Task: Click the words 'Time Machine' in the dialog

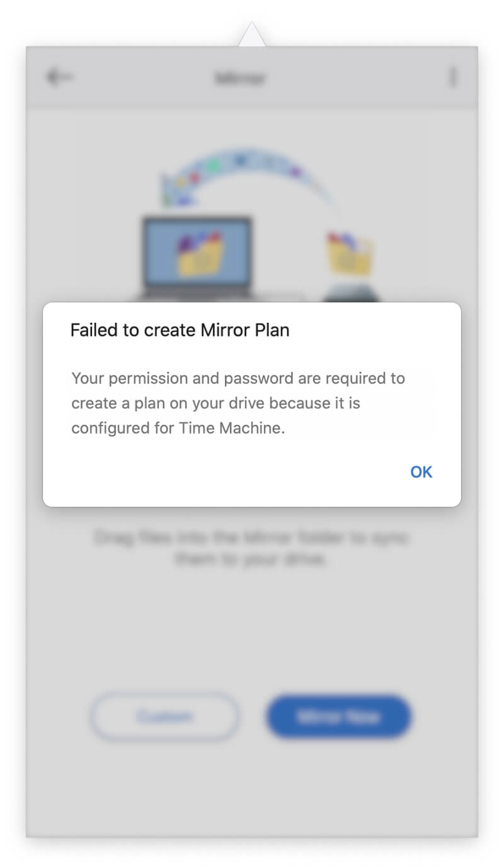Action: [x=241, y=429]
